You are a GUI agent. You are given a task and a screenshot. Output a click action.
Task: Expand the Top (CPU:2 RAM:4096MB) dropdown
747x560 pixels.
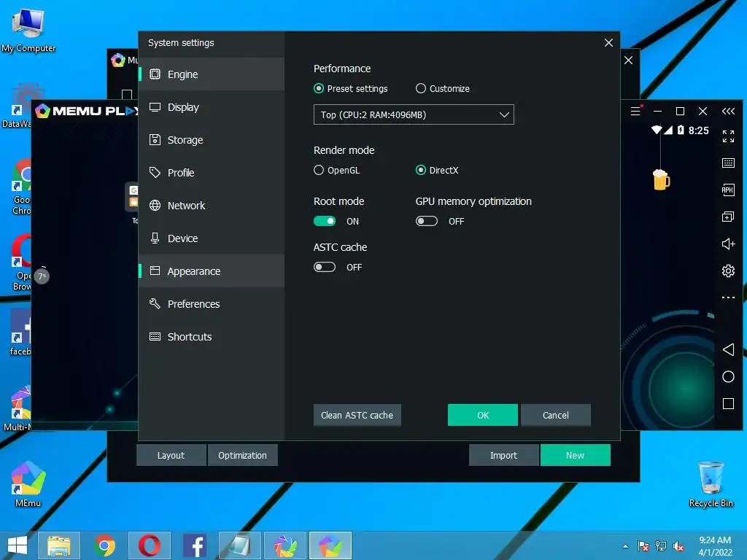coord(414,114)
